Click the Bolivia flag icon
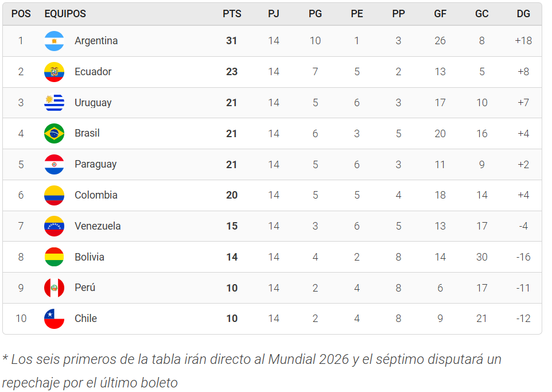This screenshot has width=552, height=392. (54, 257)
